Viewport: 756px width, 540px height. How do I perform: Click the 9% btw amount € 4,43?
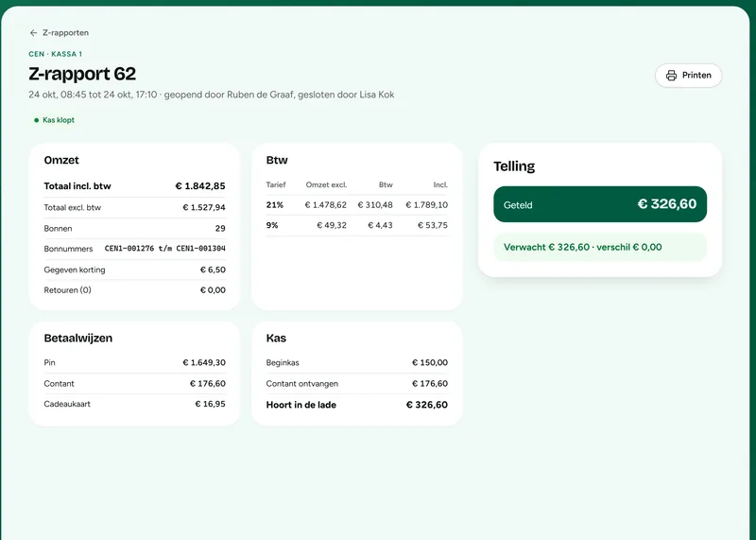click(x=381, y=225)
